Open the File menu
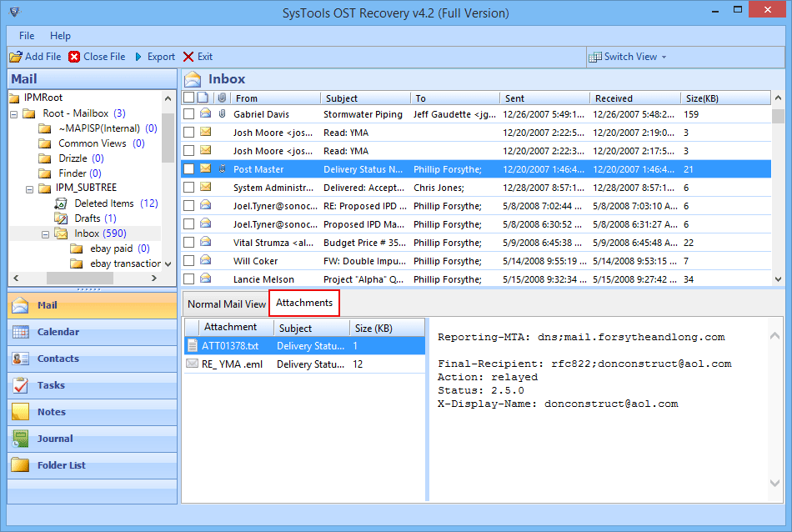 [x=27, y=36]
